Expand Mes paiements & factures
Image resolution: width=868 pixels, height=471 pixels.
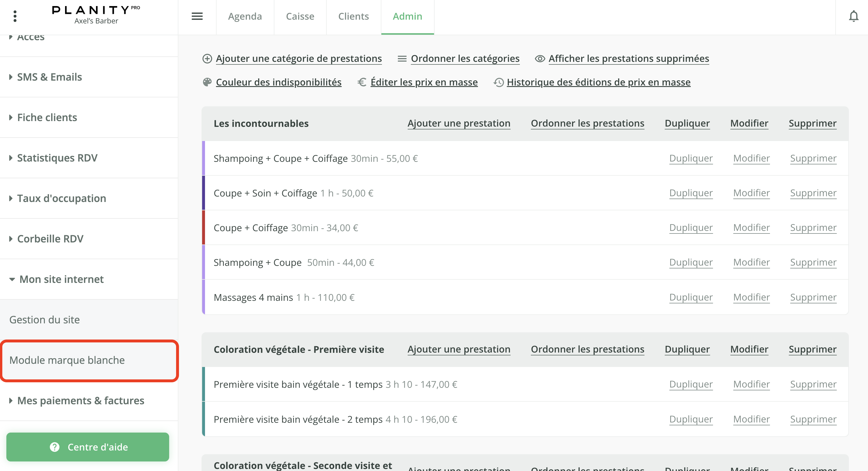pyautogui.click(x=81, y=400)
